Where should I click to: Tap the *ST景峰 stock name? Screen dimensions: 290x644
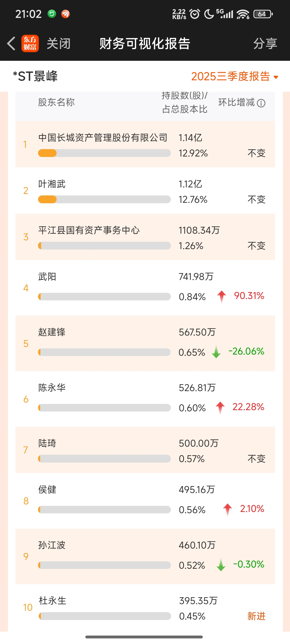tap(35, 76)
